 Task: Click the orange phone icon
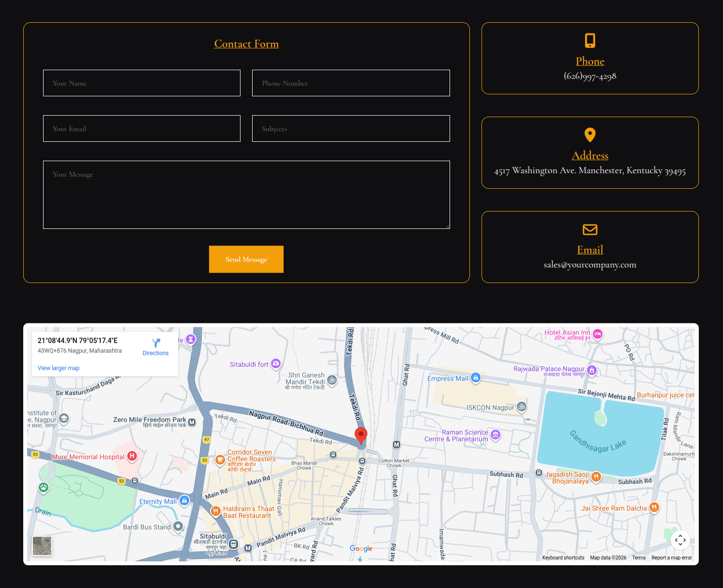coord(590,40)
